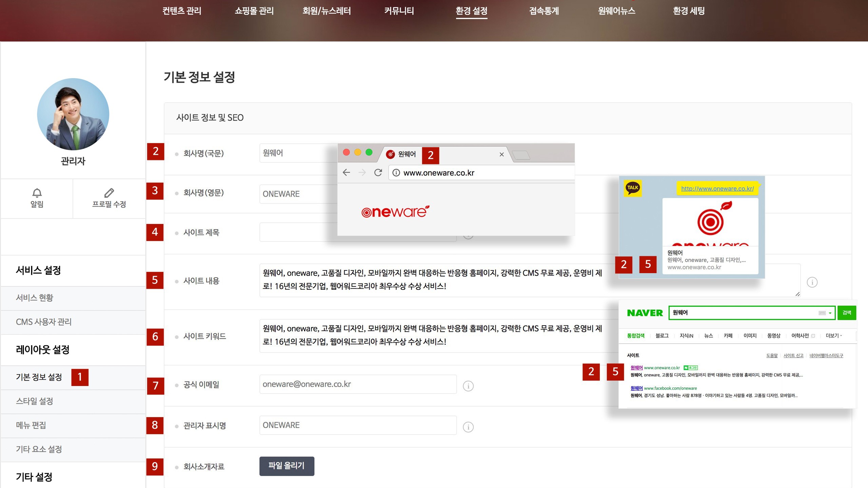Expand the Naver 더보기 dropdown
This screenshot has width=868, height=488.
click(833, 335)
